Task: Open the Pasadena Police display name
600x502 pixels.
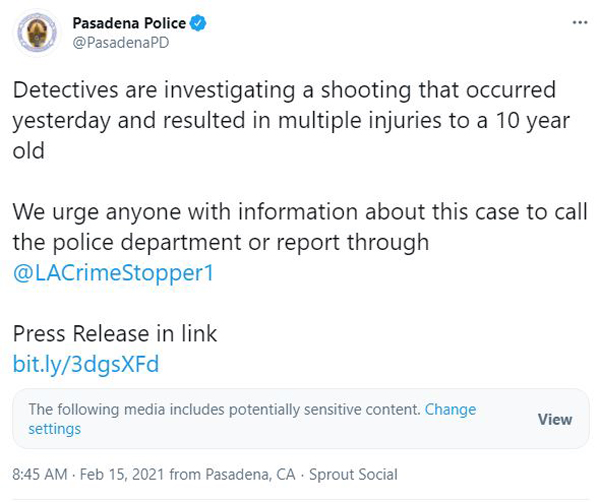Action: [129, 24]
